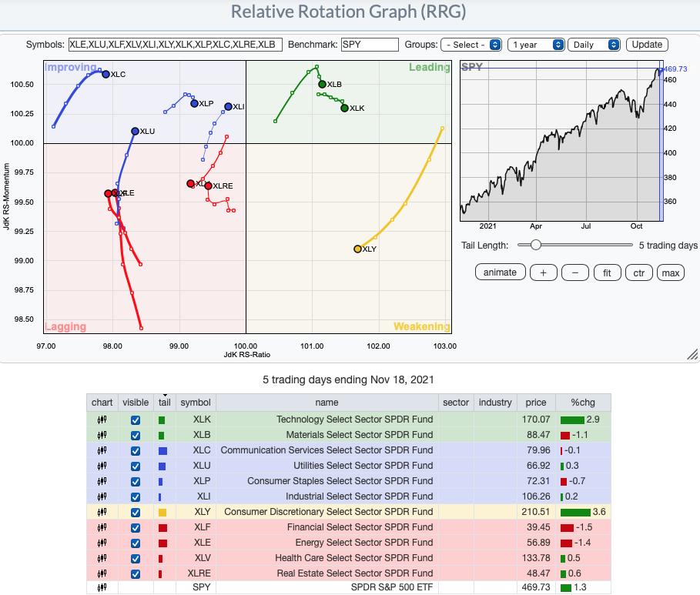
Task: Open chart icon for XLB row
Action: [x=102, y=435]
